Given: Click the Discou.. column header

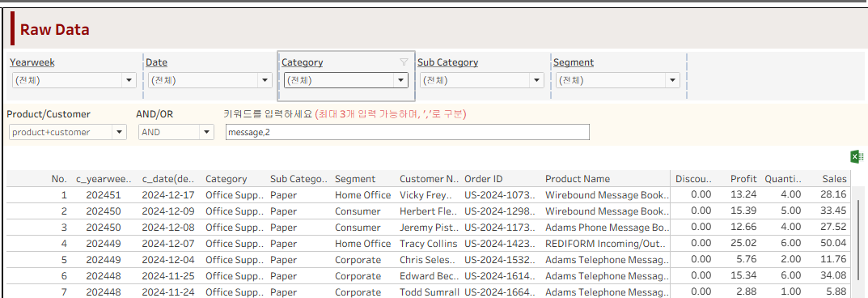Looking at the screenshot, I should pos(693,179).
